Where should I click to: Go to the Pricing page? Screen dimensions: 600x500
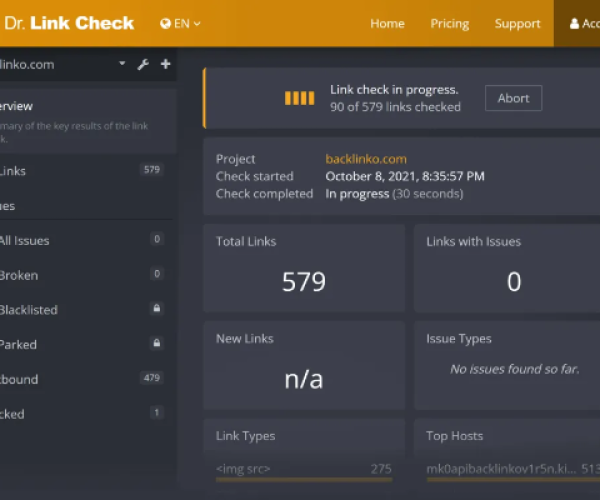pyautogui.click(x=449, y=24)
